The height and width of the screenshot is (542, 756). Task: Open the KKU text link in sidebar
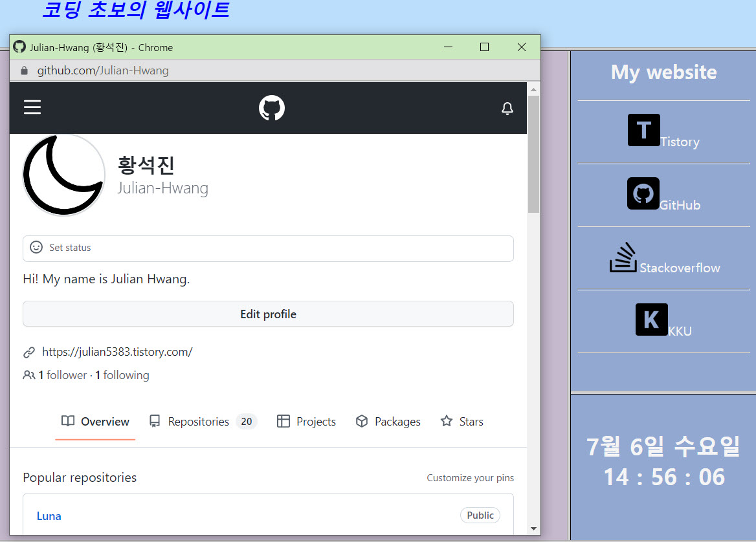[680, 331]
